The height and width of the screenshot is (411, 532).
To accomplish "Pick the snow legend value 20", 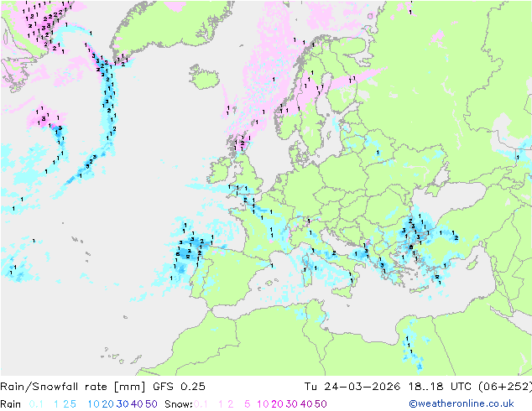I will click(277, 404).
